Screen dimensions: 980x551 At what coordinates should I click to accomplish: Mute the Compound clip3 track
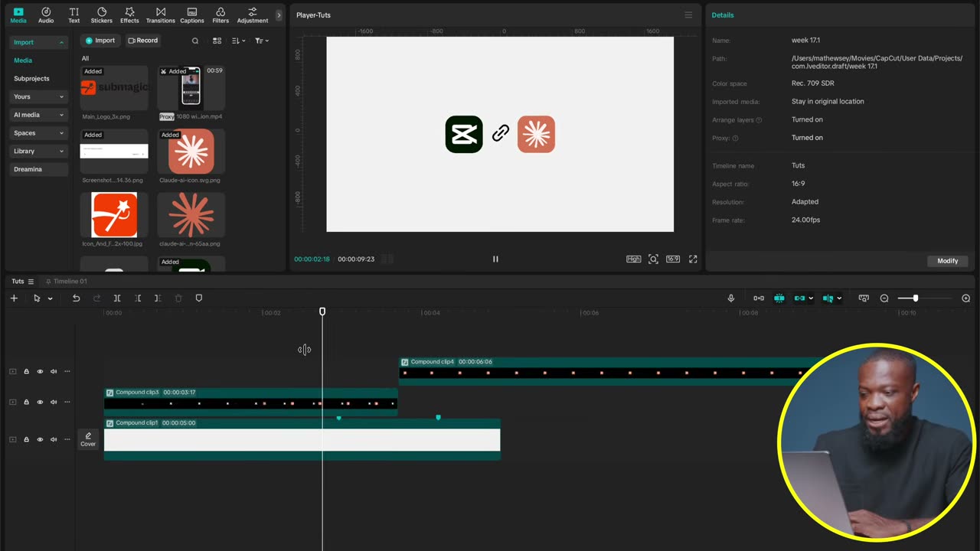click(x=54, y=402)
